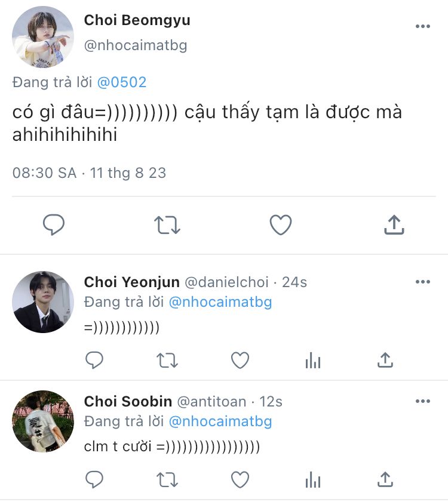Share Choi Yeonjun's reply
The height and width of the screenshot is (502, 448).
385,360
